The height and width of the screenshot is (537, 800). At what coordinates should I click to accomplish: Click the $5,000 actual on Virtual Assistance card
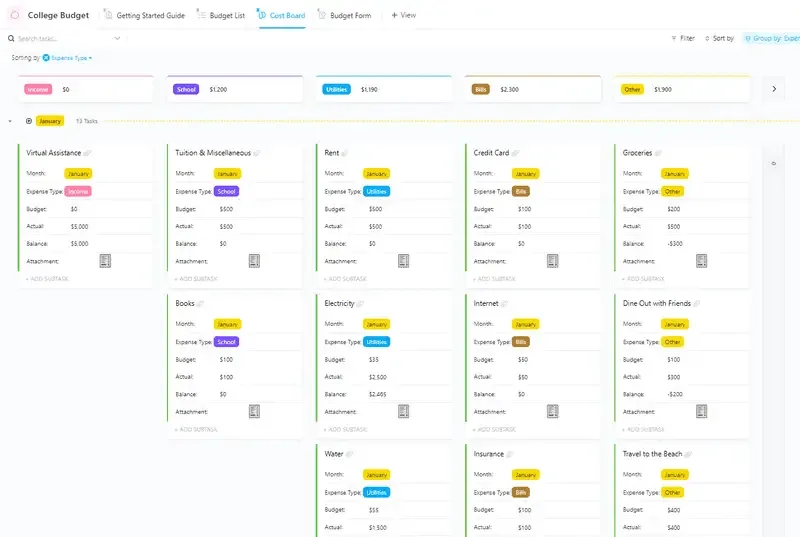(x=80, y=226)
